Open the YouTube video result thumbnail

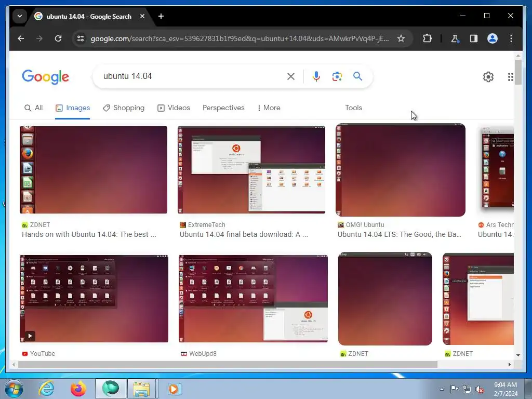coord(94,299)
